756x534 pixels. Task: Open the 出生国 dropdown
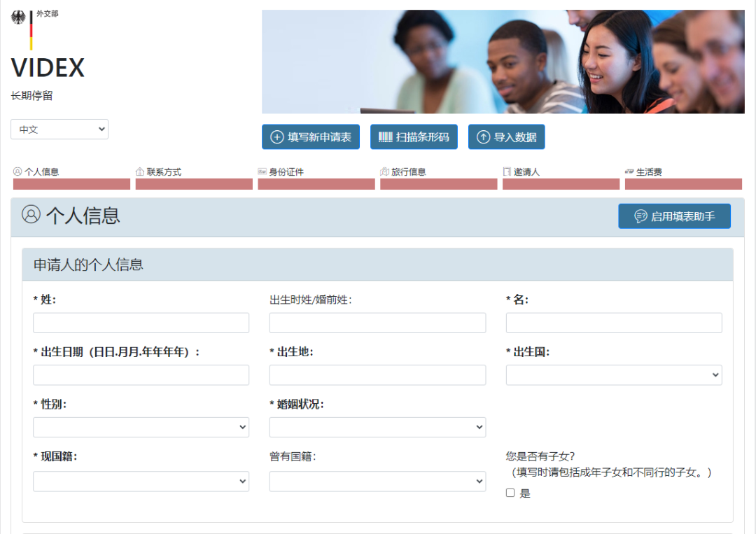click(x=614, y=375)
